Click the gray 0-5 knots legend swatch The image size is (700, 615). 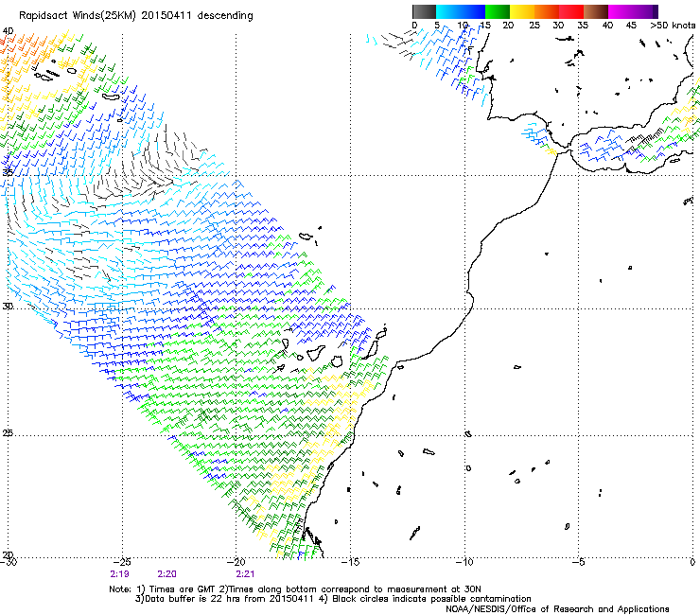(424, 11)
